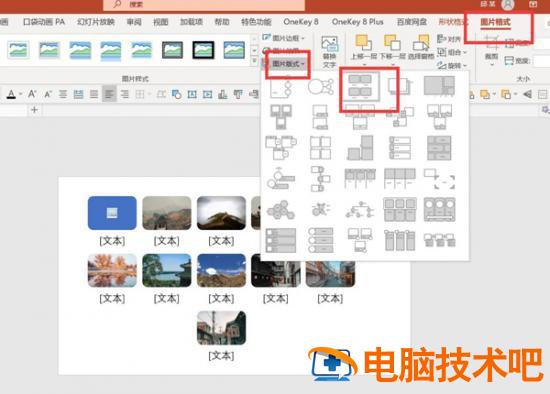Viewport: 550px width, 394px height.
Task: Click the user account avatar
Action: click(508, 5)
